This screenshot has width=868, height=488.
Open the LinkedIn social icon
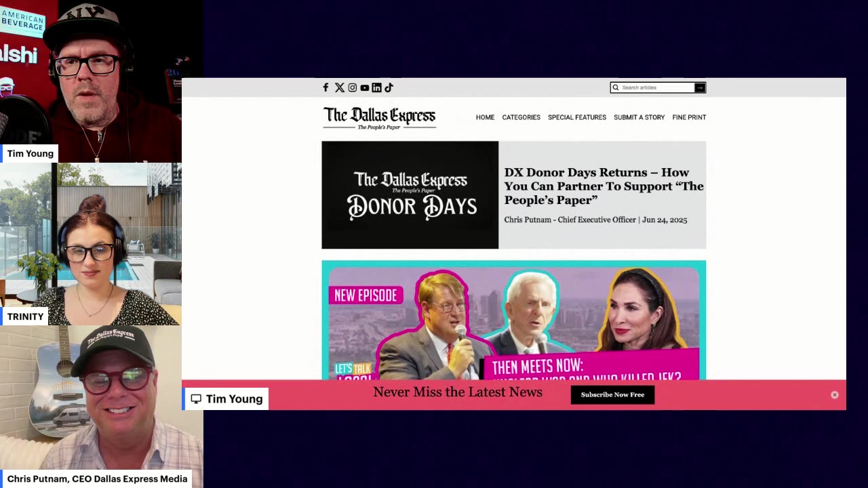pos(376,87)
